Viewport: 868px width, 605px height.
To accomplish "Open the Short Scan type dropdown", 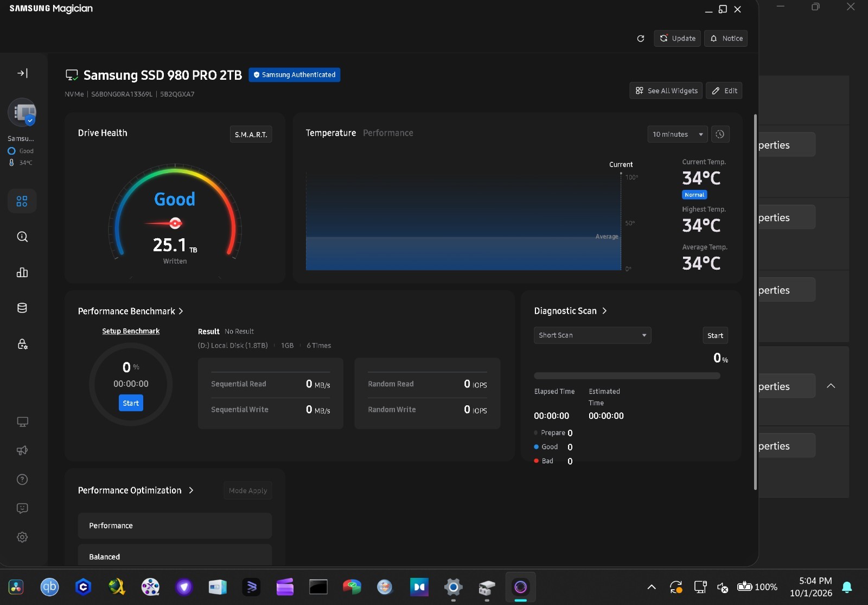I will coord(592,335).
